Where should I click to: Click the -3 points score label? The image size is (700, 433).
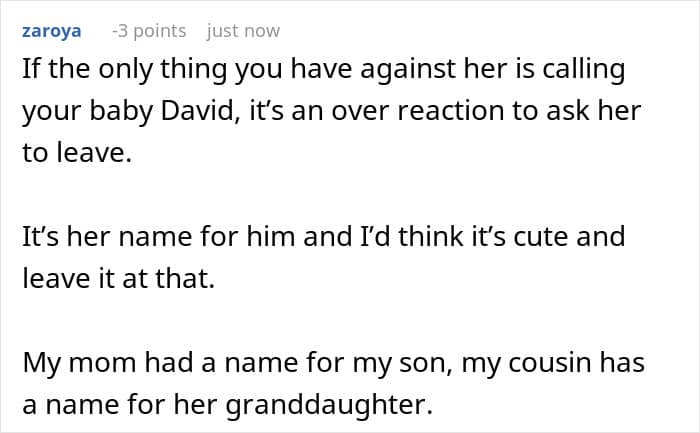click(149, 31)
